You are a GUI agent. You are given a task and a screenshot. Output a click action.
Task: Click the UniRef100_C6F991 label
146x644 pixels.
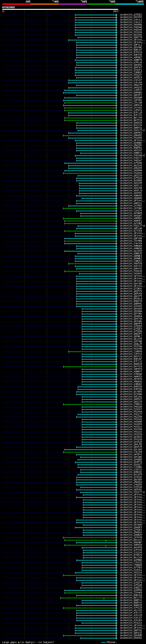(x=131, y=100)
